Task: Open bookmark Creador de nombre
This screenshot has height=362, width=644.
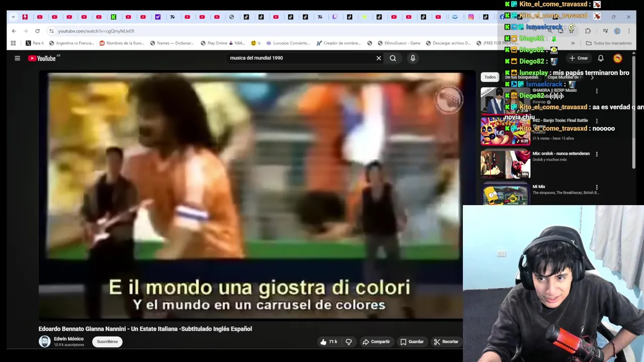Action: pos(339,43)
